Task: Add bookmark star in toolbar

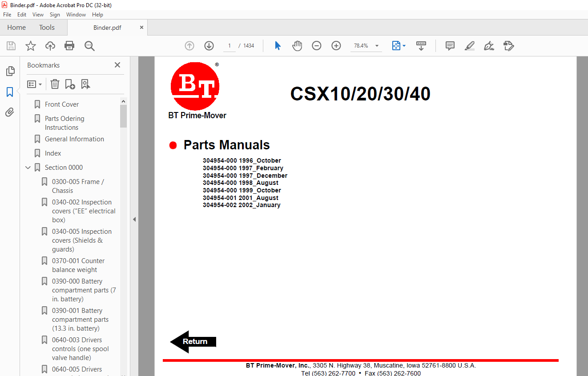Action: [x=31, y=46]
